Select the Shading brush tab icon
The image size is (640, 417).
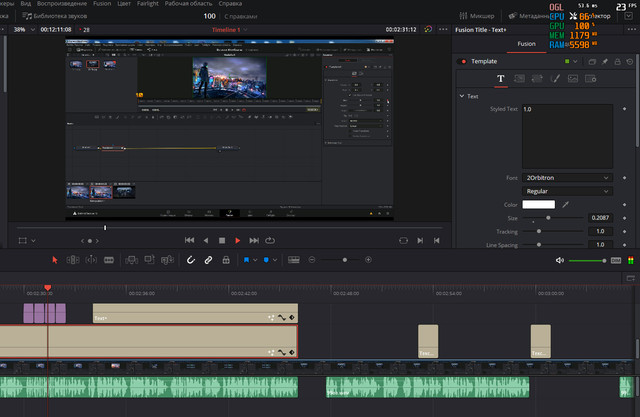(555, 79)
